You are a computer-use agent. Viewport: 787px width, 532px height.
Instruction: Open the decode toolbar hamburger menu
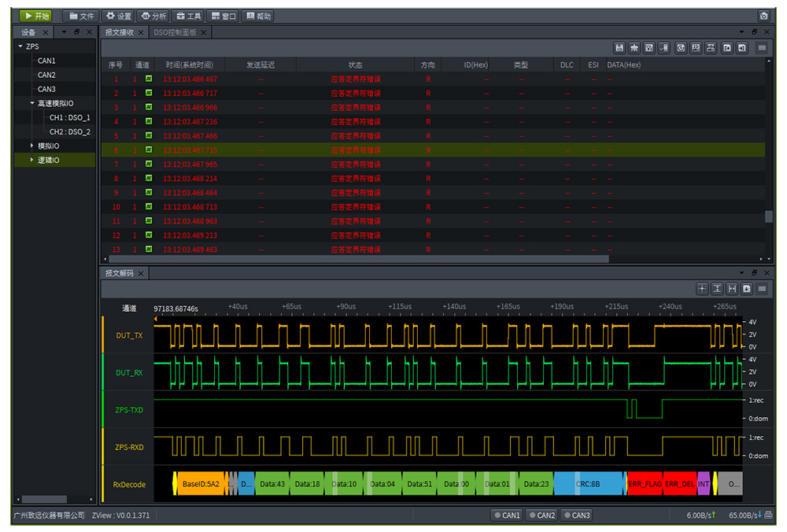(x=762, y=289)
